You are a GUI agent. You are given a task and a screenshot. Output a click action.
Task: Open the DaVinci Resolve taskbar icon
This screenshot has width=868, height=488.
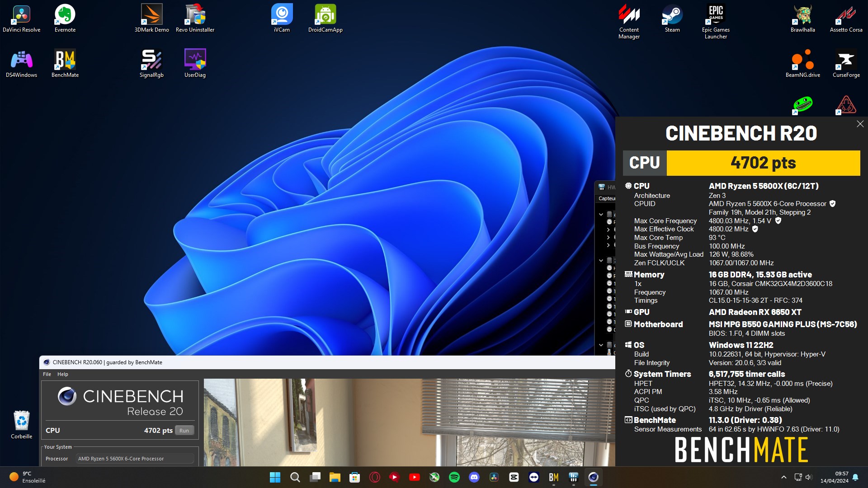coord(494,477)
